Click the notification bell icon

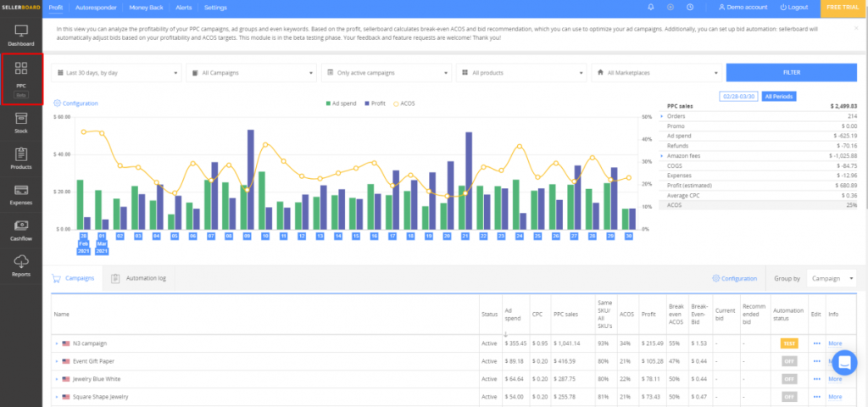click(x=650, y=8)
